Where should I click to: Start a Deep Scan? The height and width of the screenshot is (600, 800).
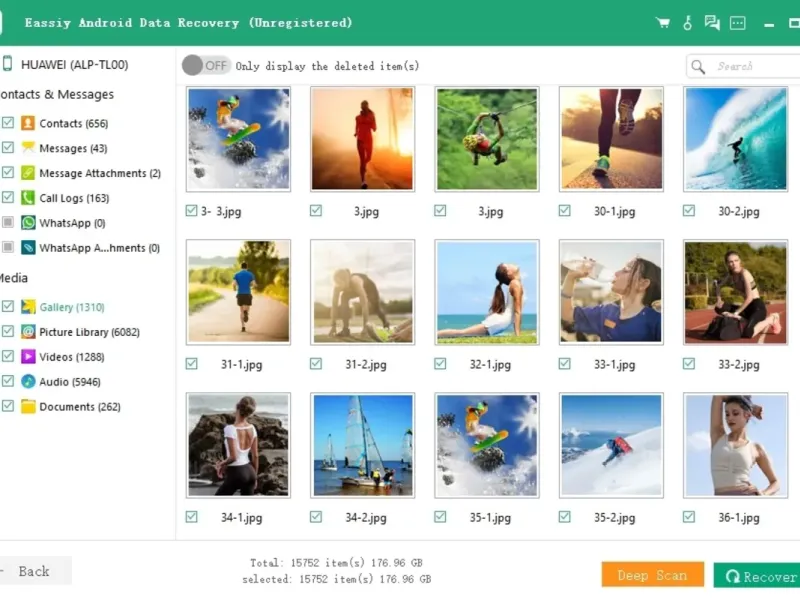point(653,576)
